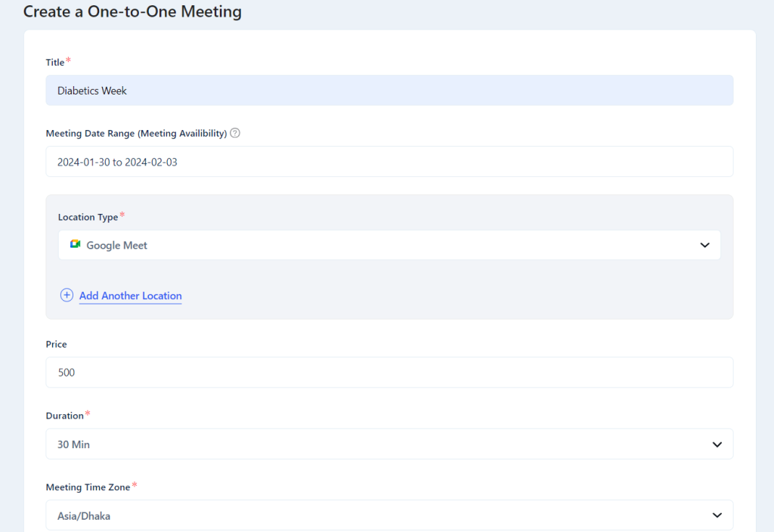Screen dimensions: 774x532
Task: Open the Location Type dropdown
Action: click(389, 245)
